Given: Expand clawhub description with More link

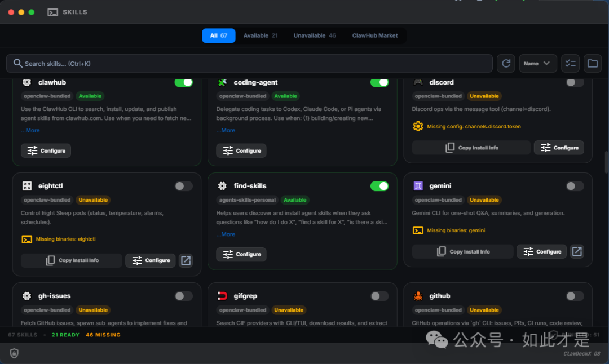Looking at the screenshot, I should tap(30, 130).
